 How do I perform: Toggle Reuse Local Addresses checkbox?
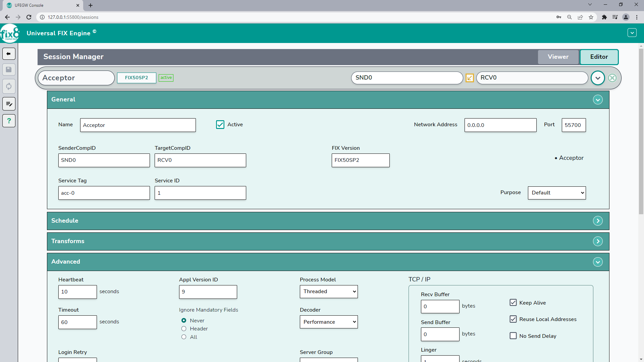[x=513, y=319]
